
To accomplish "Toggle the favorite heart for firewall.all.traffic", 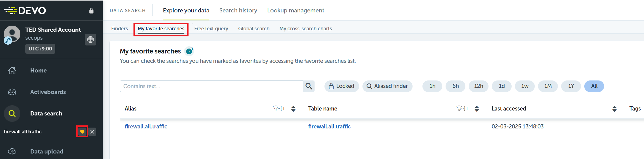I will [82, 132].
